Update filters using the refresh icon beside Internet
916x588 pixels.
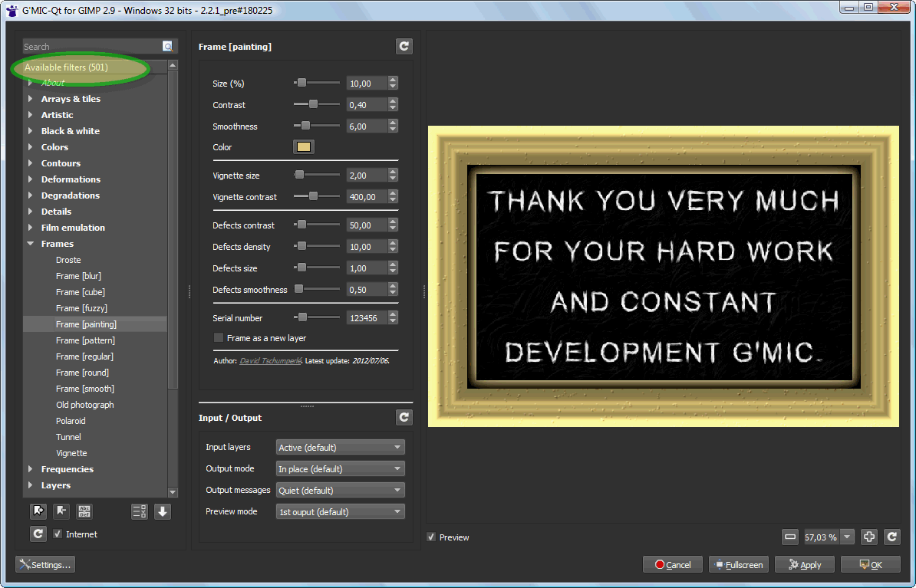pos(38,534)
